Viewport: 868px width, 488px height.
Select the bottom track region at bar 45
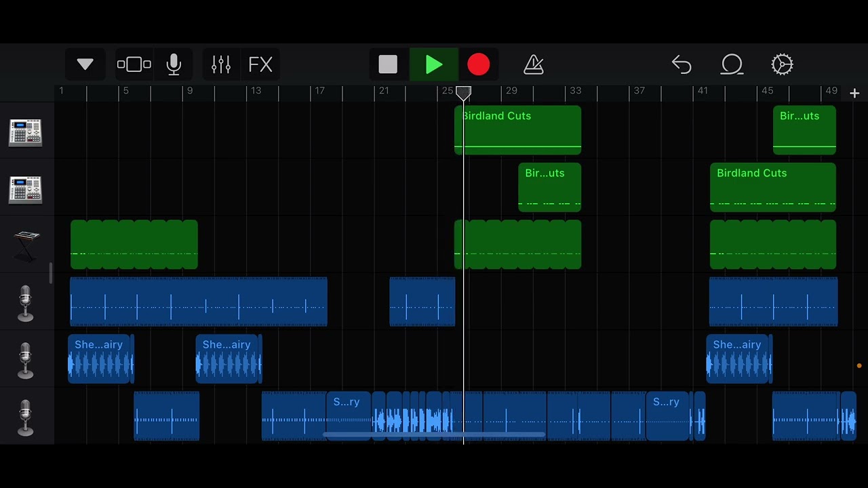806,416
